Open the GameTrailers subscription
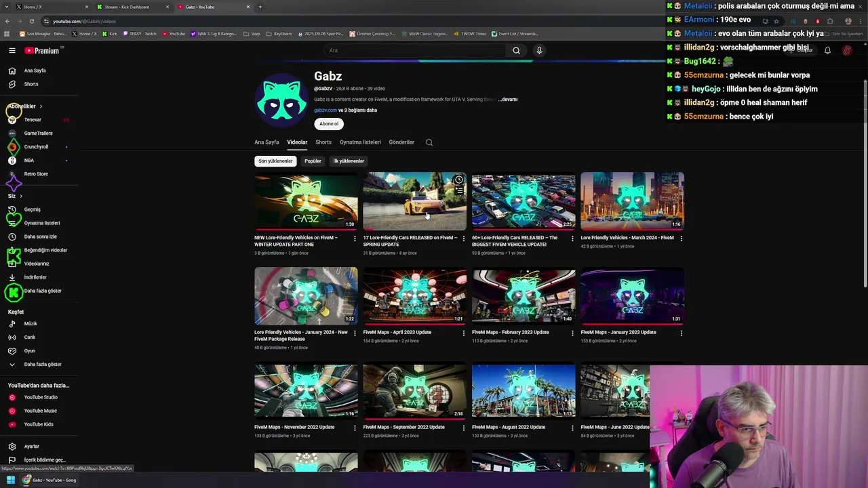868x488 pixels. point(38,134)
